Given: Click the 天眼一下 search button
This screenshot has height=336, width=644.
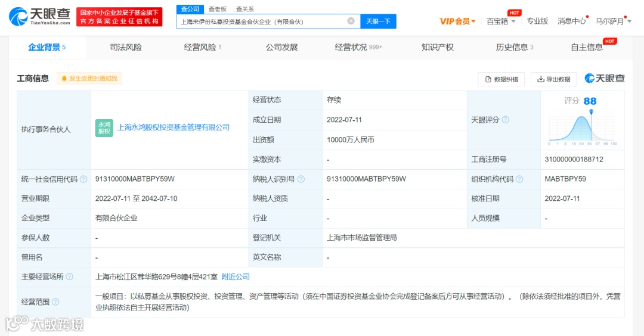Looking at the screenshot, I should 378,21.
